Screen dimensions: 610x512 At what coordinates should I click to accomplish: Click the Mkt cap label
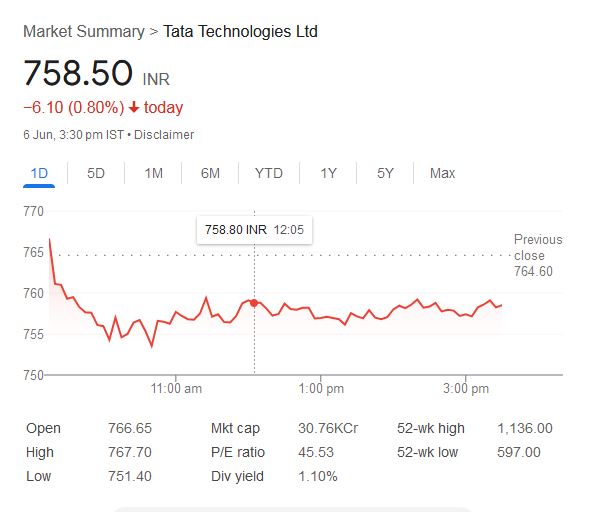coord(235,428)
